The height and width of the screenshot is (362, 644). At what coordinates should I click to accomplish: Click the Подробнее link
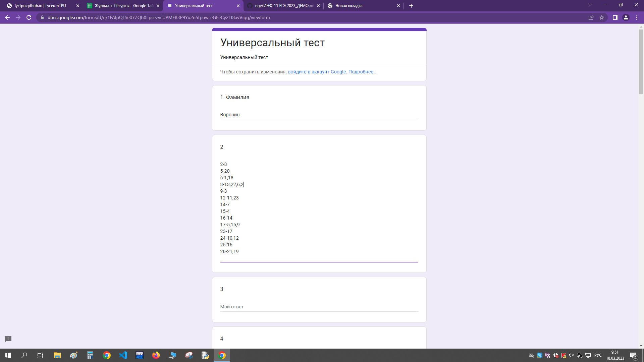[362, 72]
